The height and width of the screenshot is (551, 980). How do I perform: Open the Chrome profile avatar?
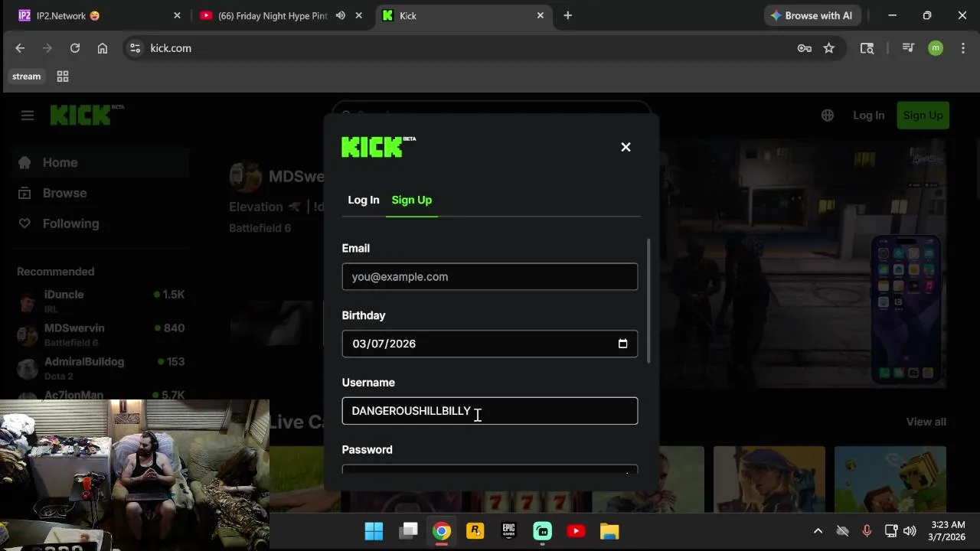click(936, 48)
